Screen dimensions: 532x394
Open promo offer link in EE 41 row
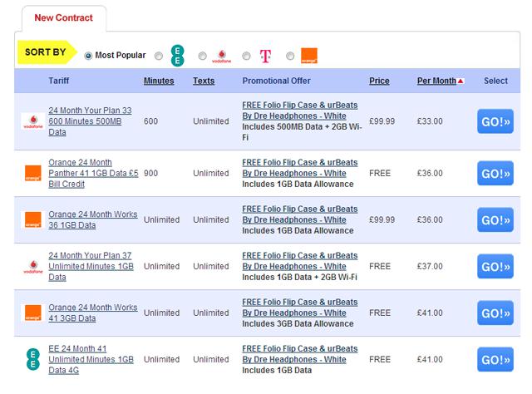(x=300, y=353)
